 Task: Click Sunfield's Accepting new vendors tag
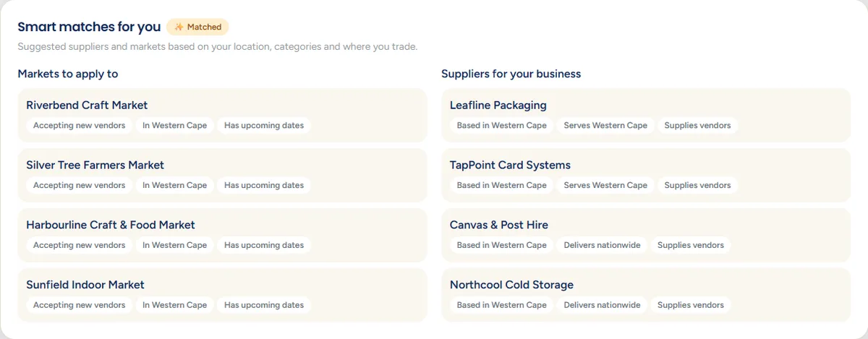[x=79, y=305]
